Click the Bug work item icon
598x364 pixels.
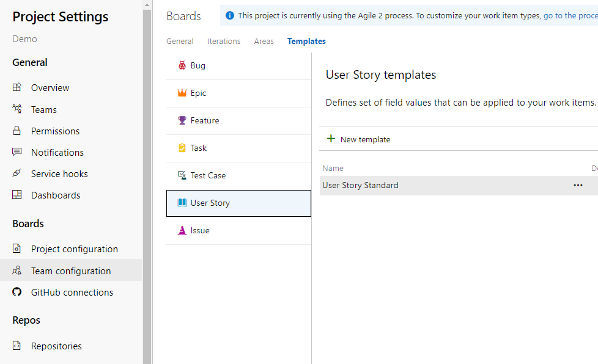tap(182, 65)
